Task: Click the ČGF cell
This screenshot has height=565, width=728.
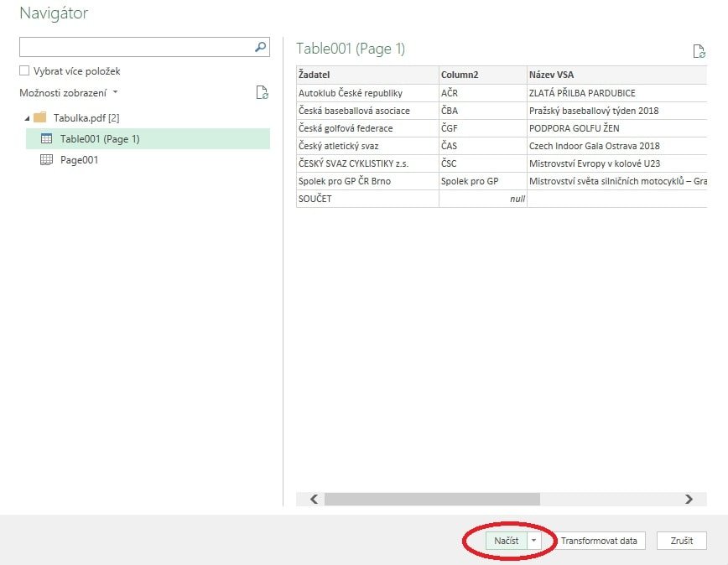Action: [483, 128]
